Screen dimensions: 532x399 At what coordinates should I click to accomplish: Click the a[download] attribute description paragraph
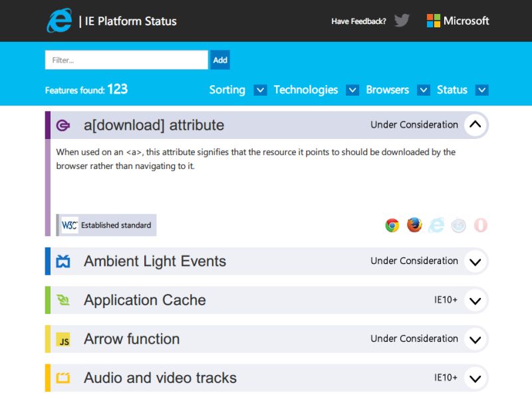tap(256, 159)
